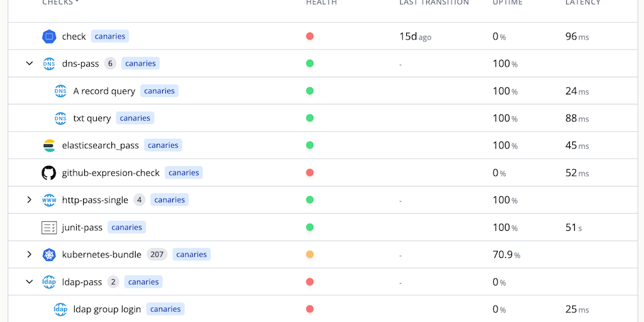The height and width of the screenshot is (322, 644).
Task: Collapse the dns-pass group
Action: coord(29,64)
